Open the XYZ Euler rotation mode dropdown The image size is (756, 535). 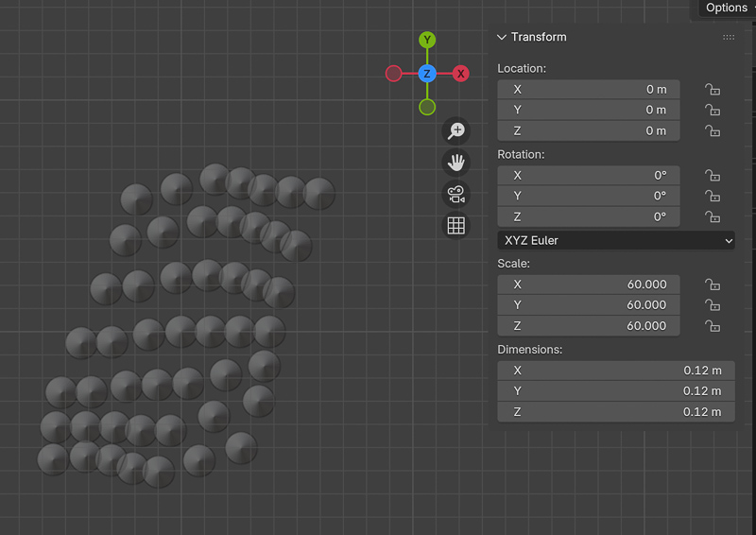(615, 241)
